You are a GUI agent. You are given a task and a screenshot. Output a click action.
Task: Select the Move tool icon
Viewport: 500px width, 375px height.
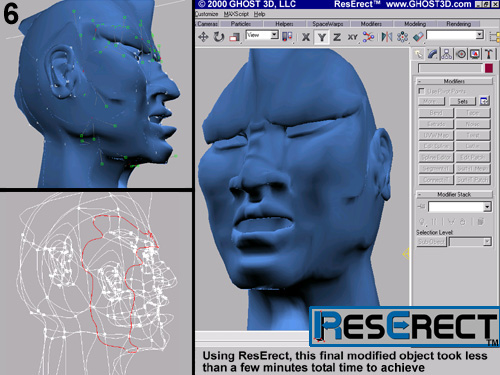tap(203, 37)
